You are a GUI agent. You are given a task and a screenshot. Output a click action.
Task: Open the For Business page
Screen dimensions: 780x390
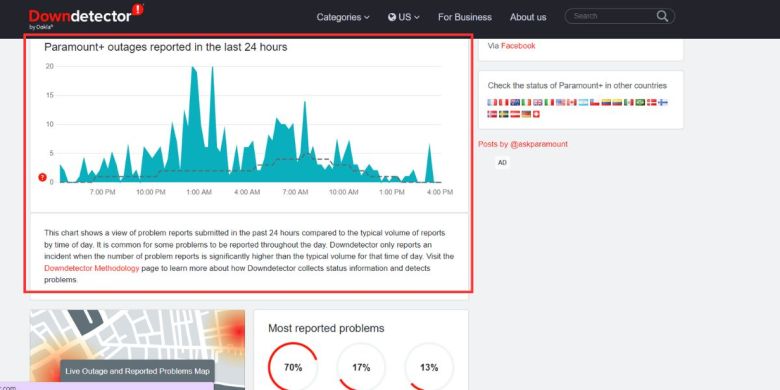[x=465, y=17]
